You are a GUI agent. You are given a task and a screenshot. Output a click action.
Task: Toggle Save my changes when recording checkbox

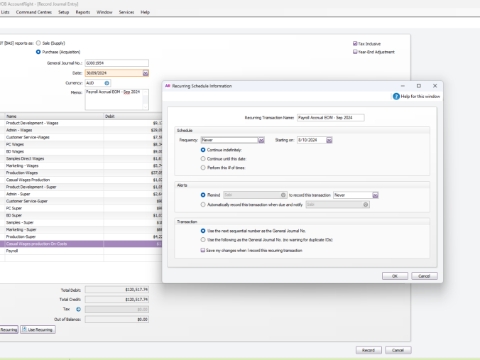click(203, 250)
